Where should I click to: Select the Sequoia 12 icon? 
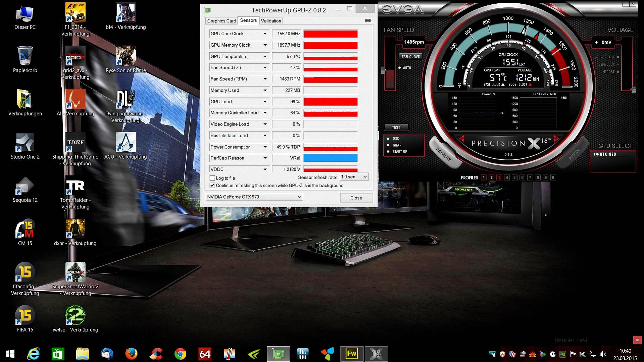click(25, 186)
